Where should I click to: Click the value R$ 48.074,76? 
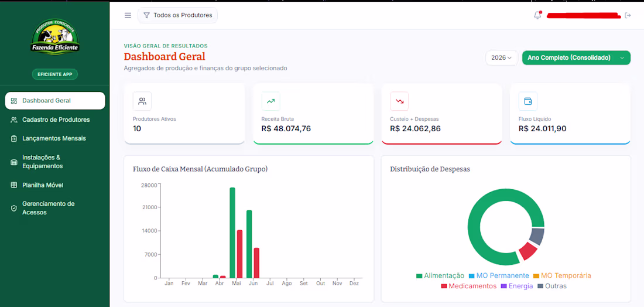point(286,129)
